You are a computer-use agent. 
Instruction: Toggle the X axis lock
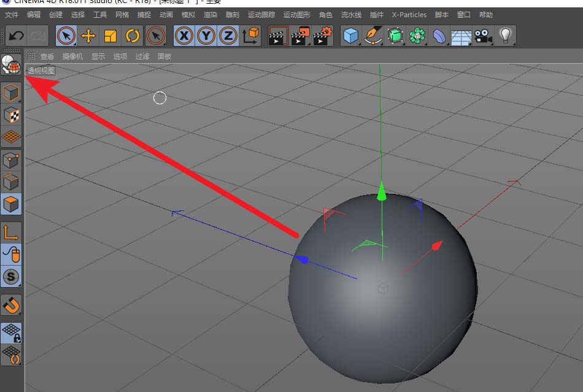click(x=183, y=36)
